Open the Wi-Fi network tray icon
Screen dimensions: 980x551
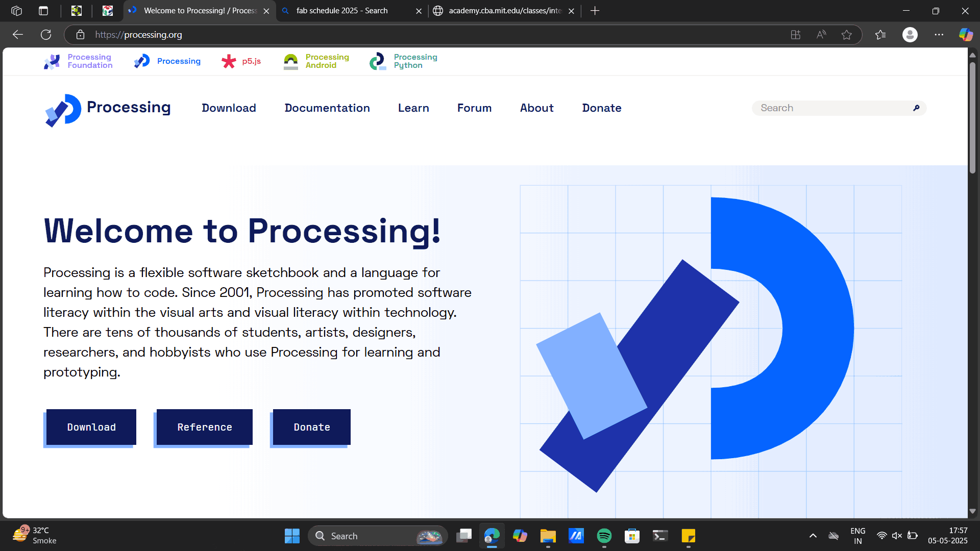coord(881,536)
